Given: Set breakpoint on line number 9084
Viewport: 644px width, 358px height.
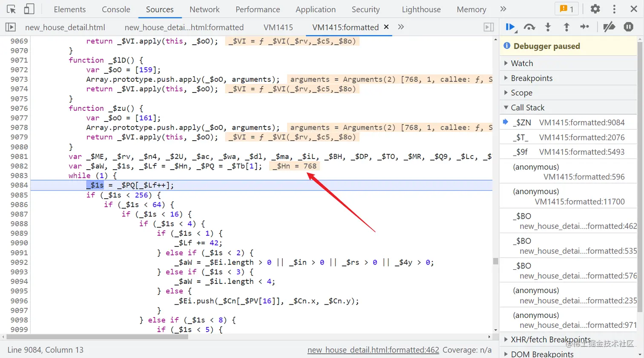Looking at the screenshot, I should (19, 185).
